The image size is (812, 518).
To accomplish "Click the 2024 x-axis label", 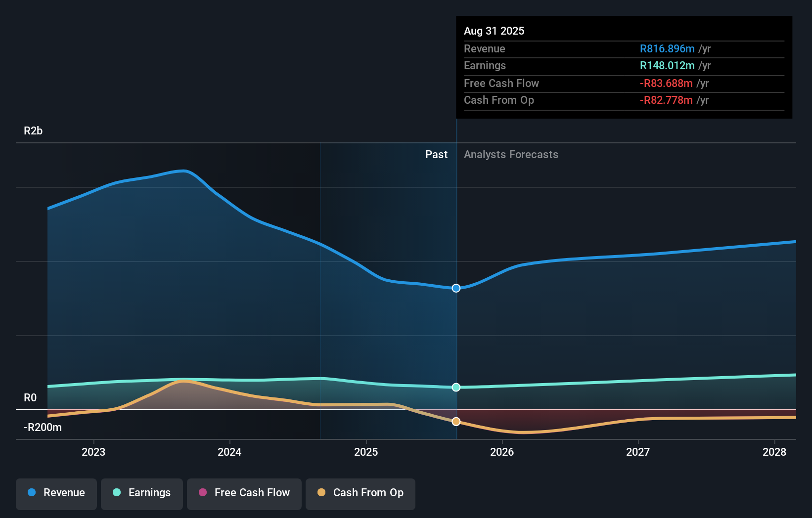I will [229, 452].
